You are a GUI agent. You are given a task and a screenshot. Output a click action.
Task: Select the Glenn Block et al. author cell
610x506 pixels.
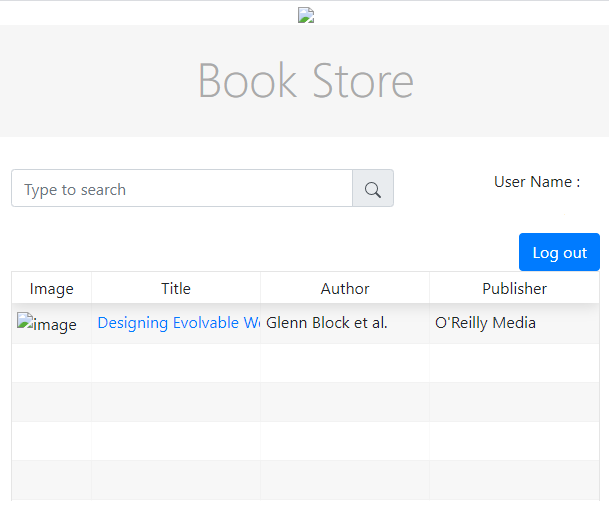click(x=327, y=323)
